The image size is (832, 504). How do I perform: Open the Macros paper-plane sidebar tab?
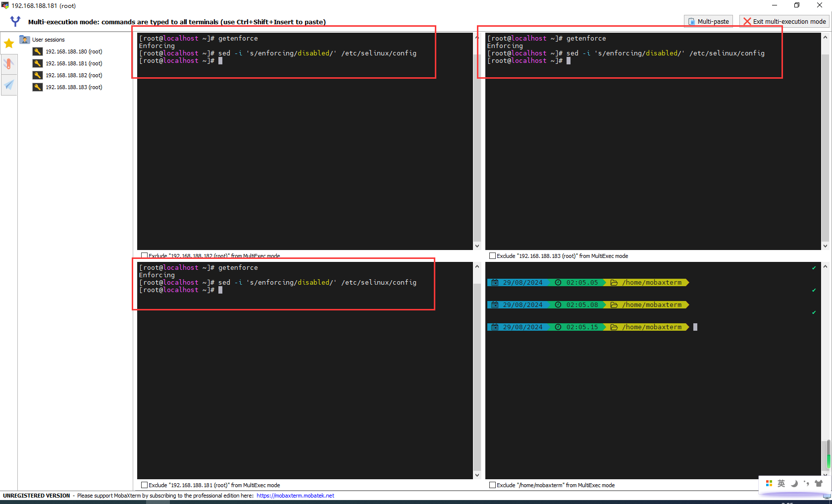tap(9, 85)
